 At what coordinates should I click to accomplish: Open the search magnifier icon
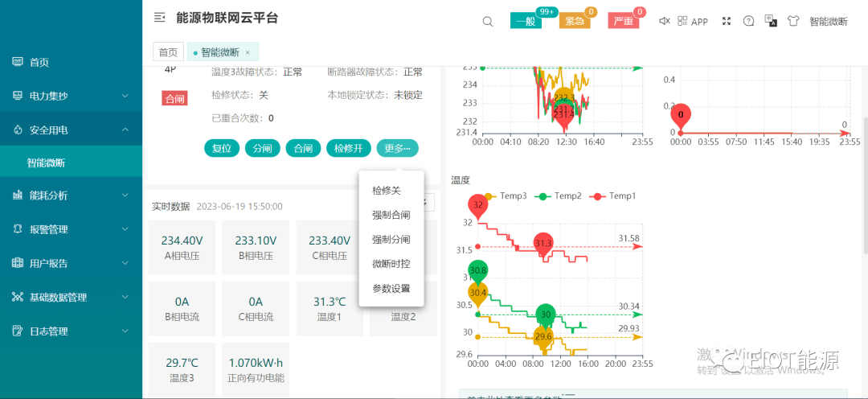point(488,22)
